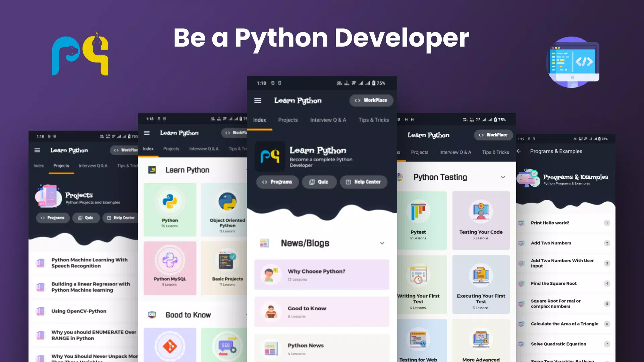Click Learn Python app logo in center banner
This screenshot has height=362, width=644.
pyautogui.click(x=270, y=156)
